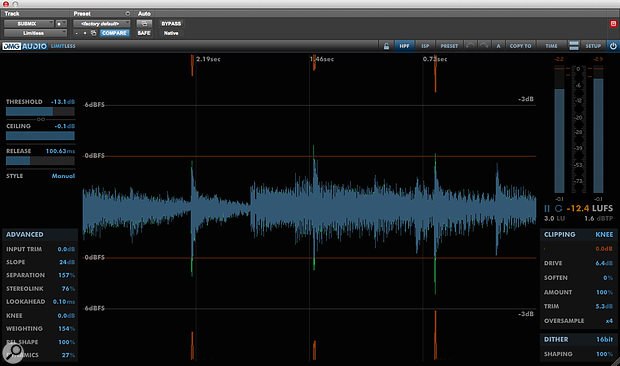The image size is (620, 366).
Task: Click the THRESHOLD -13.1dB value
Action: click(63, 102)
